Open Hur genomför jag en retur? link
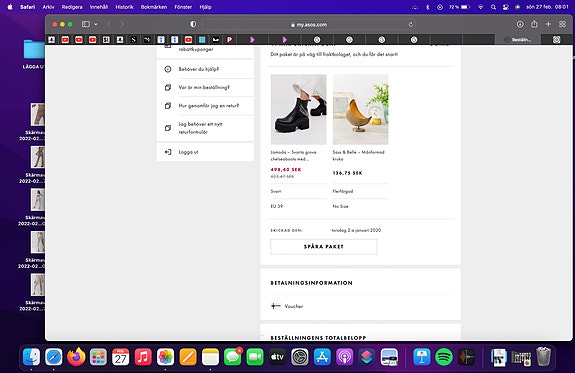 pyautogui.click(x=208, y=106)
